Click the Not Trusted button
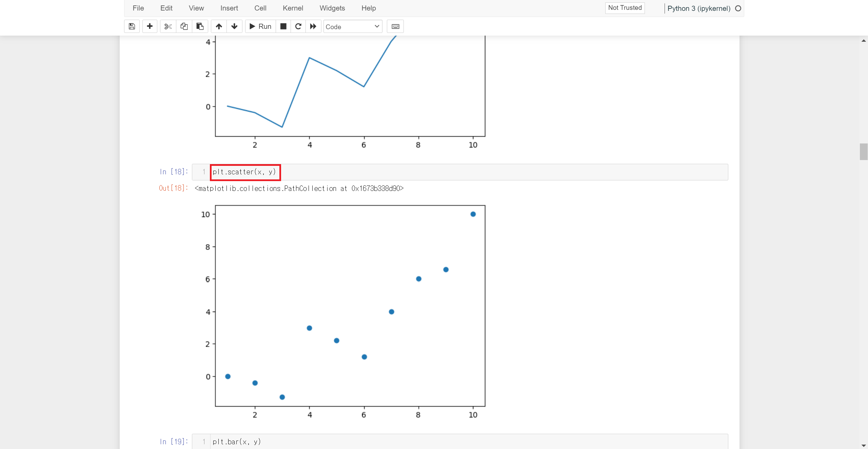 click(x=625, y=8)
